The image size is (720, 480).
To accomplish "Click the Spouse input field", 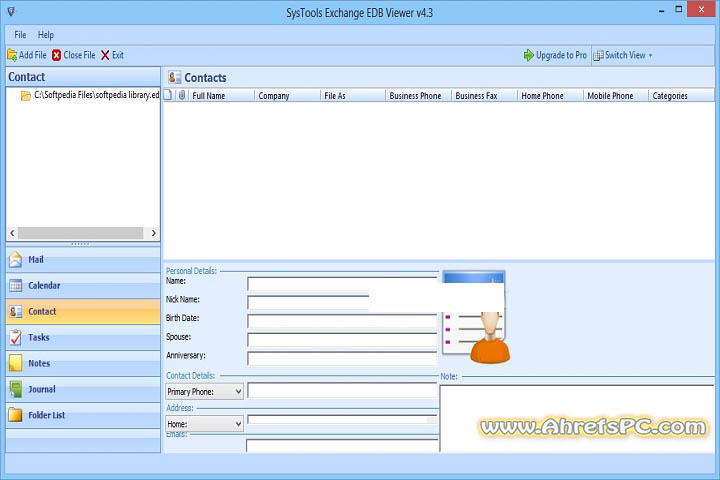I will pos(342,340).
